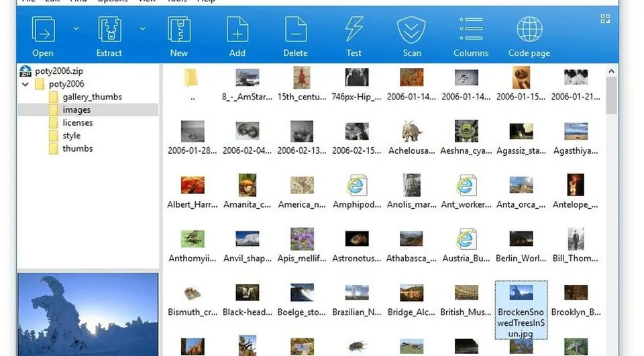Click the Scan shield icon

(x=411, y=30)
